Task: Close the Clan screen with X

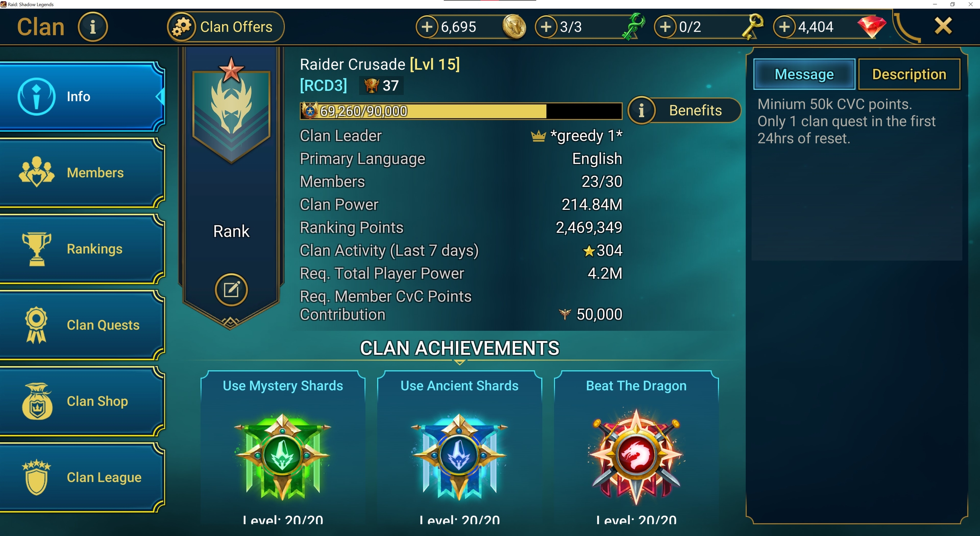Action: [943, 26]
